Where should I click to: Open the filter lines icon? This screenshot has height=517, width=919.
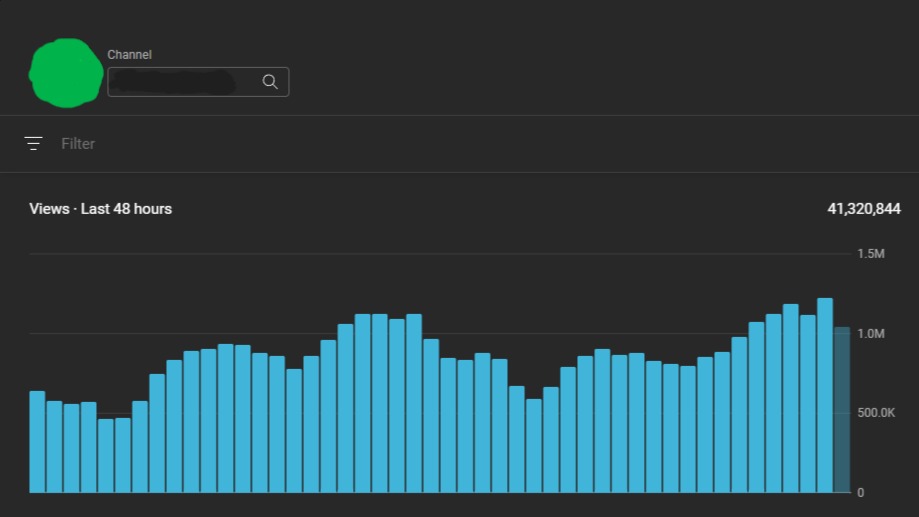[33, 144]
